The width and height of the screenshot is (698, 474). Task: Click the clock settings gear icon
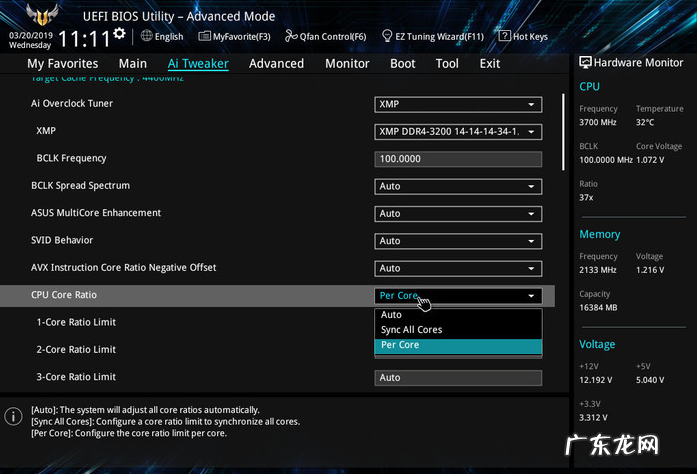point(119,33)
